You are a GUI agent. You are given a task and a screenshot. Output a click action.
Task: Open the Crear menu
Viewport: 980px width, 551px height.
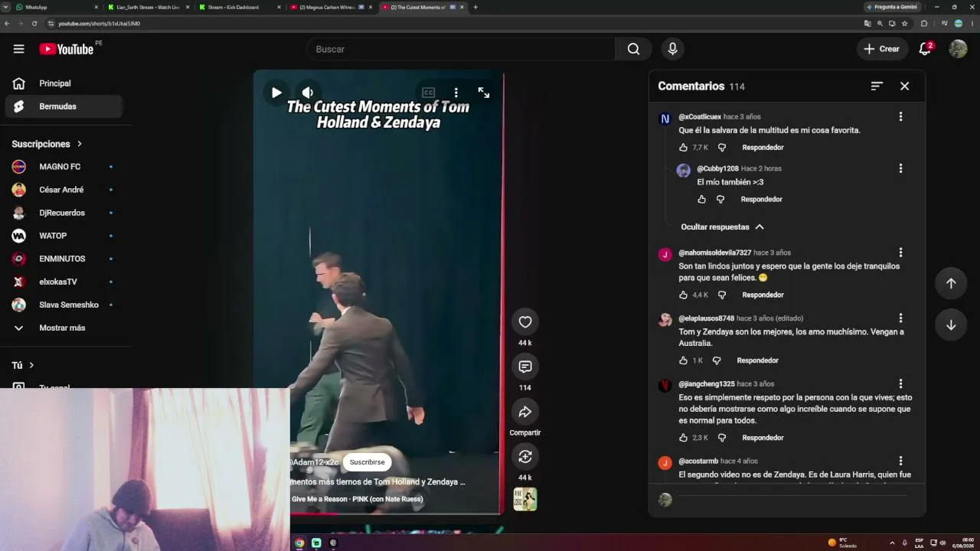pyautogui.click(x=882, y=49)
